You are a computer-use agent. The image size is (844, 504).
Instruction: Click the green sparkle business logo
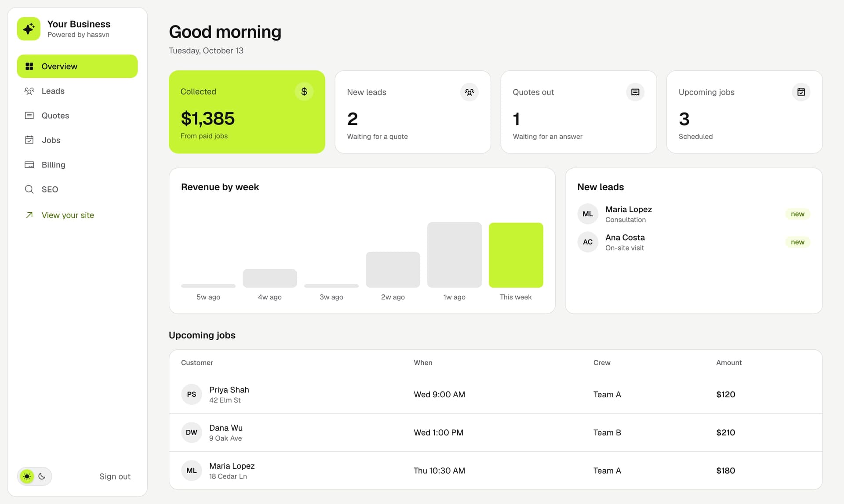tap(29, 29)
